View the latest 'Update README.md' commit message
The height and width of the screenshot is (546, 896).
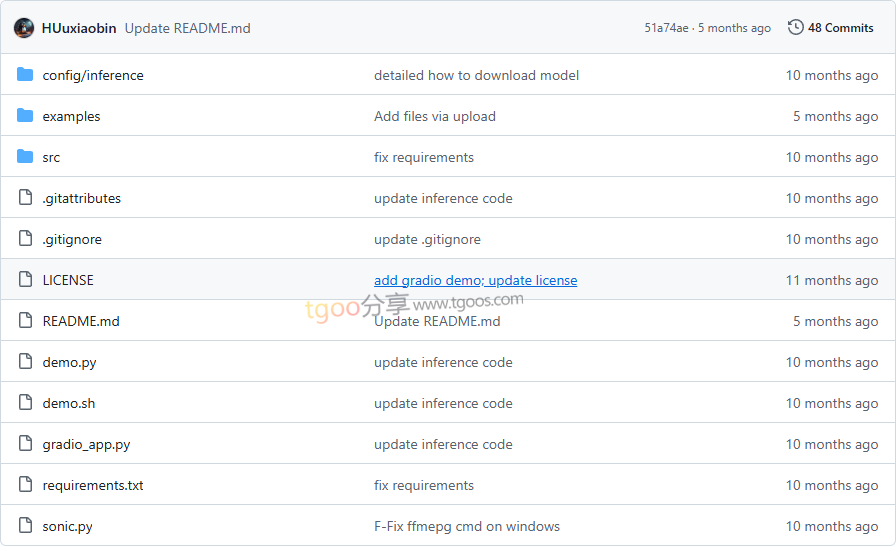click(x=187, y=28)
